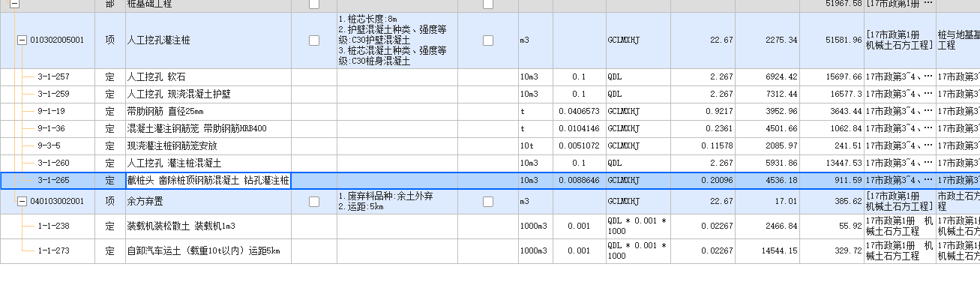Click name cell 人工挖孔 灌注桩混凝土
The width and height of the screenshot is (980, 282).
tap(208, 163)
